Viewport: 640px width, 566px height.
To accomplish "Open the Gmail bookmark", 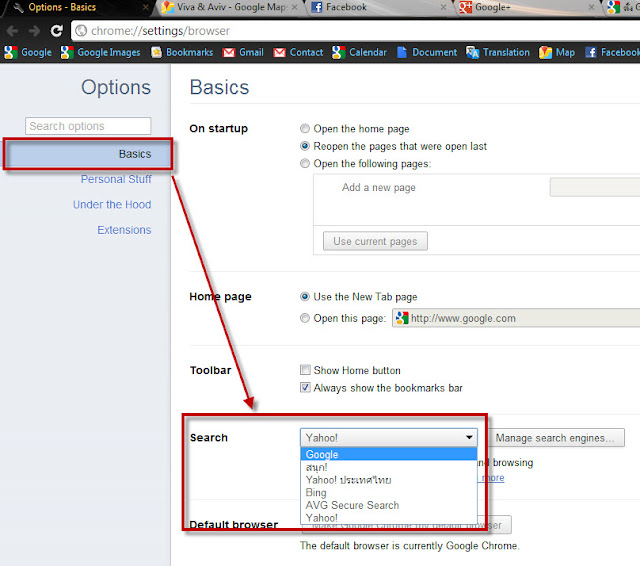I will tap(243, 52).
